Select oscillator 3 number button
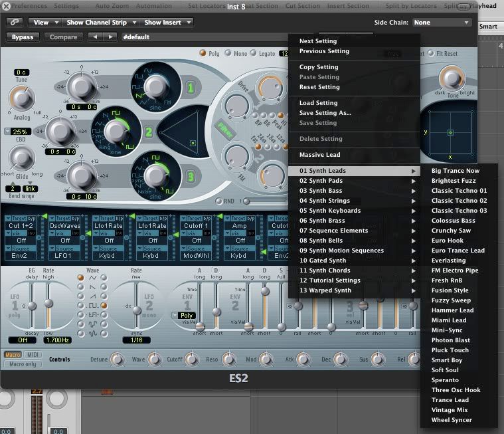Viewport: 504px width, 434px height. click(190, 176)
